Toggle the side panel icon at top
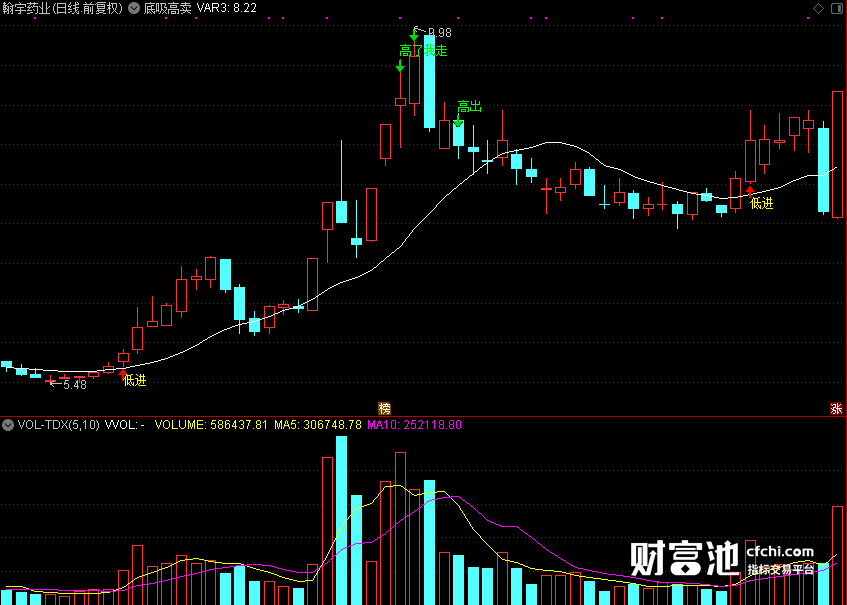Image resolution: width=847 pixels, height=605 pixels. coord(836,8)
